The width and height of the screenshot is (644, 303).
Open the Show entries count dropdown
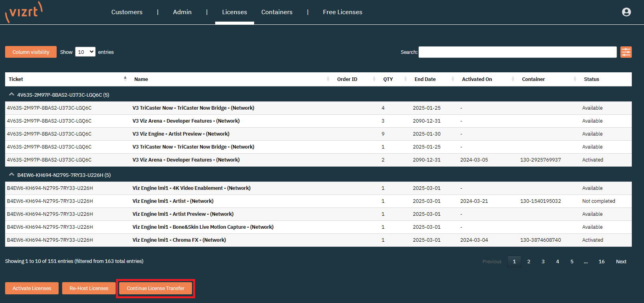(x=85, y=52)
